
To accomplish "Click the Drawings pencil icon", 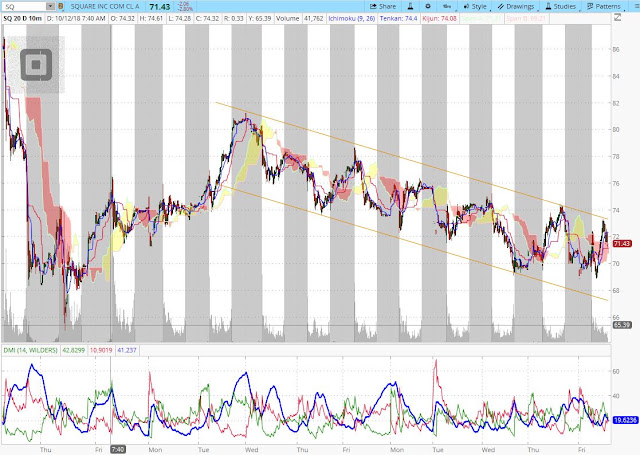I will [x=501, y=7].
